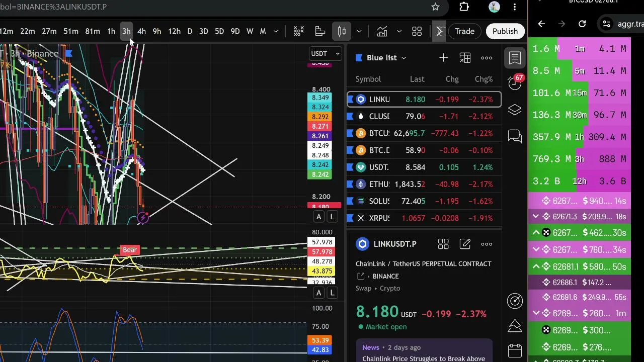Image resolution: width=644 pixels, height=362 pixels.
Task: Select the 3h timeframe
Action: coord(126,31)
